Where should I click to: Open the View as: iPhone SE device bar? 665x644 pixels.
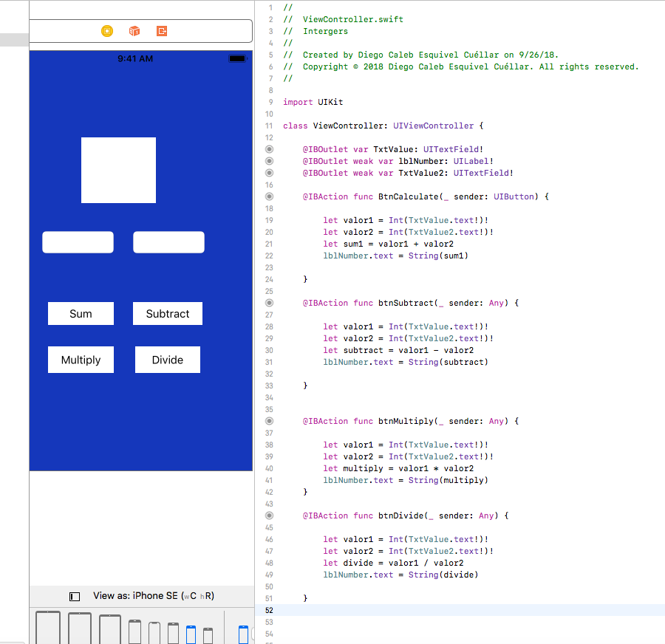pos(154,596)
